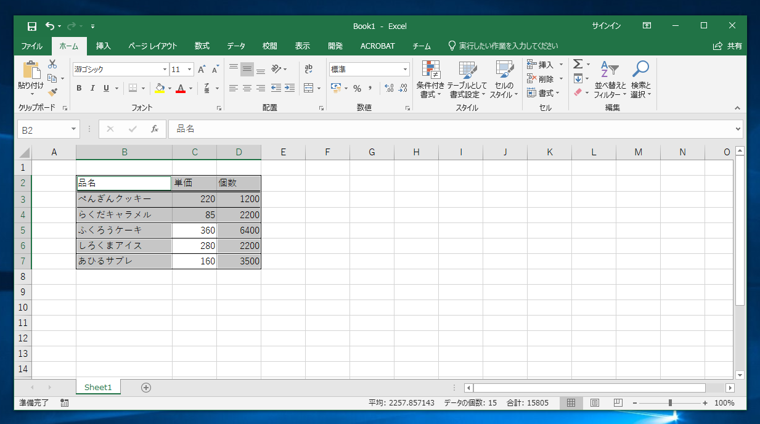Copy the selected cells
The width and height of the screenshot is (760, 424).
click(52, 78)
